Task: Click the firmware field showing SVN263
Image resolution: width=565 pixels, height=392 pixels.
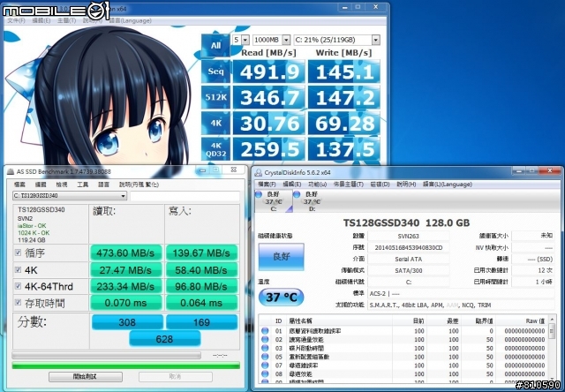Action: click(x=408, y=236)
